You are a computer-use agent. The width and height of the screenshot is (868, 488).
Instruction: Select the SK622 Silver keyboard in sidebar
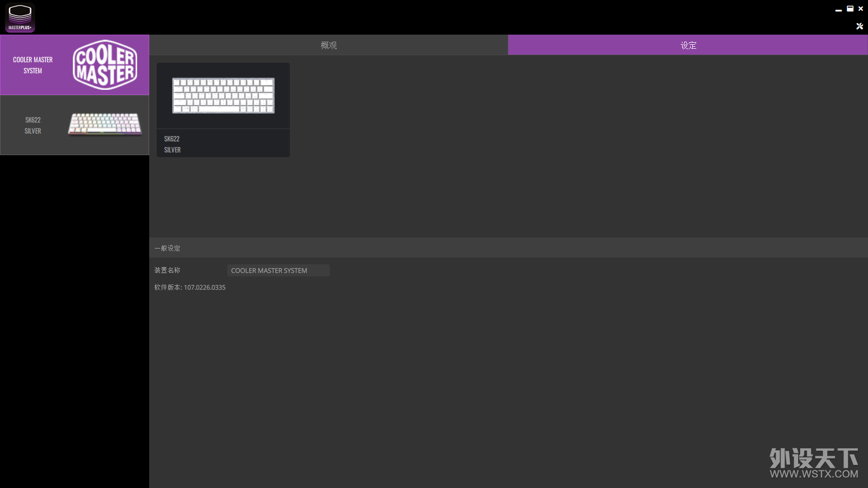coord(74,125)
